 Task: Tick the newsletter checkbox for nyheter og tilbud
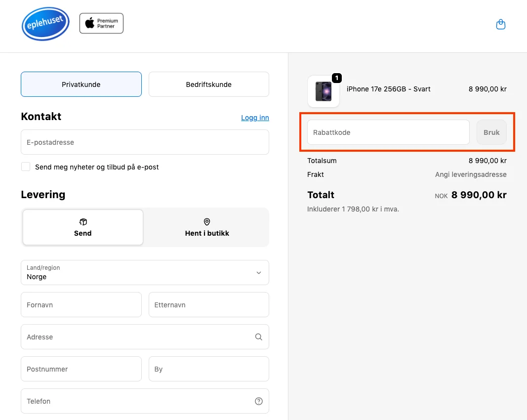(26, 167)
